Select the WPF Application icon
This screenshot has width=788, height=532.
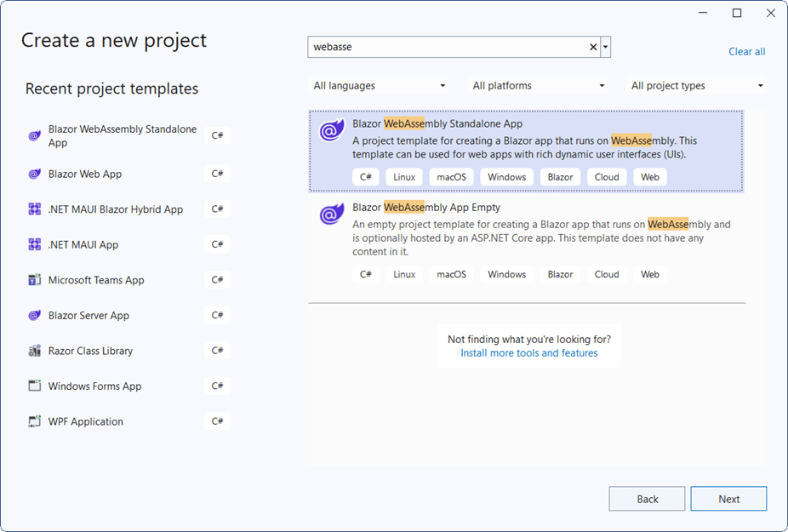pos(34,420)
